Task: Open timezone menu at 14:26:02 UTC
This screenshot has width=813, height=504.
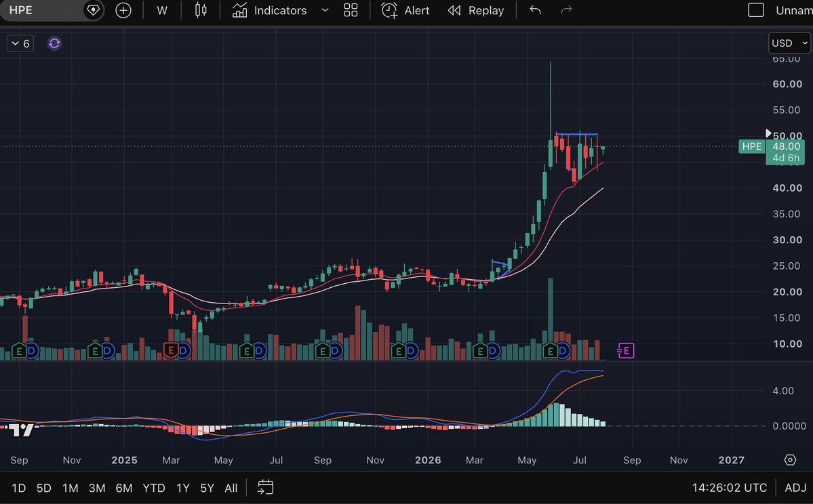Action: 729,488
